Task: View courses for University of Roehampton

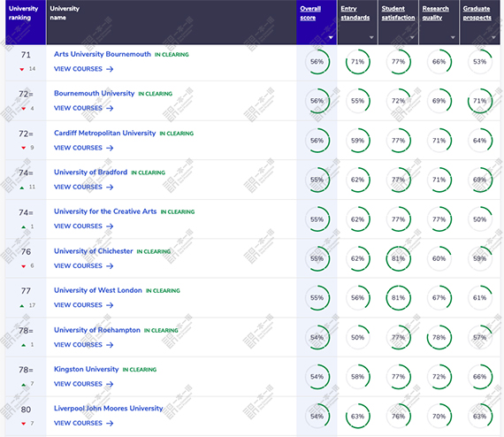Action: tap(84, 345)
